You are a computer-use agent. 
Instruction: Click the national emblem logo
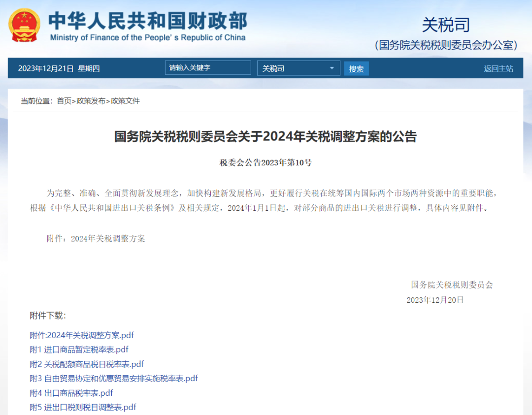(x=25, y=25)
